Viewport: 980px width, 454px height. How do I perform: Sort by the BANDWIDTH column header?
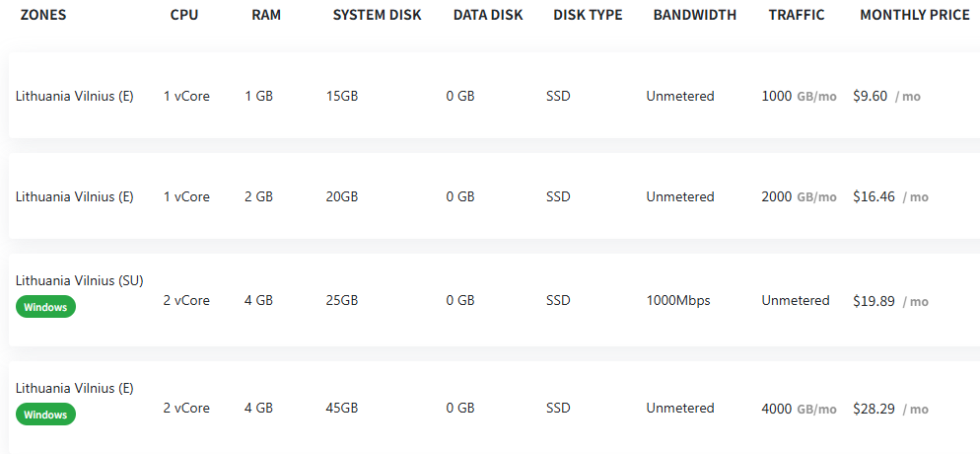pos(695,15)
